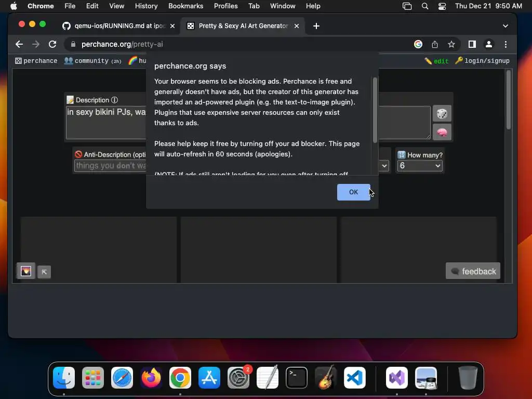Open the Edit menu
The height and width of the screenshot is (399, 532).
point(92,6)
